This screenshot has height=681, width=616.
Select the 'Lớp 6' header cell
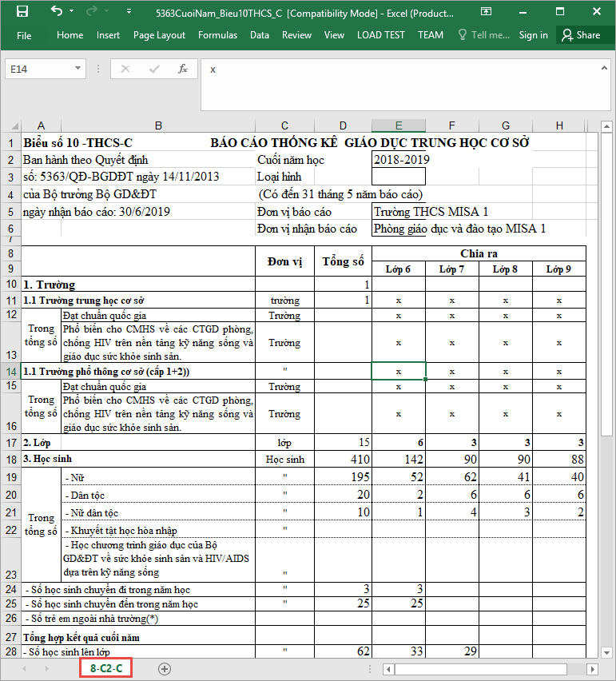pyautogui.click(x=399, y=269)
